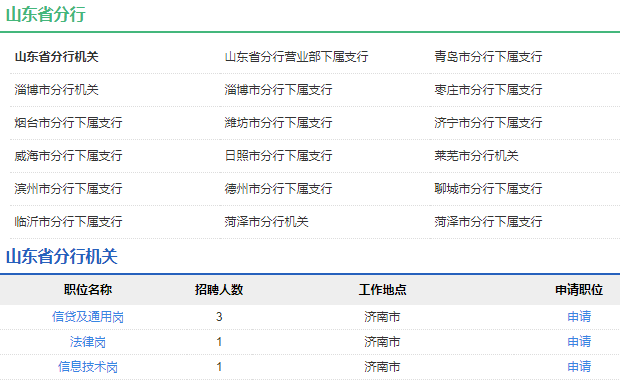Click the 申请职位 column header
Image resolution: width=620 pixels, height=380 pixels.
click(579, 290)
